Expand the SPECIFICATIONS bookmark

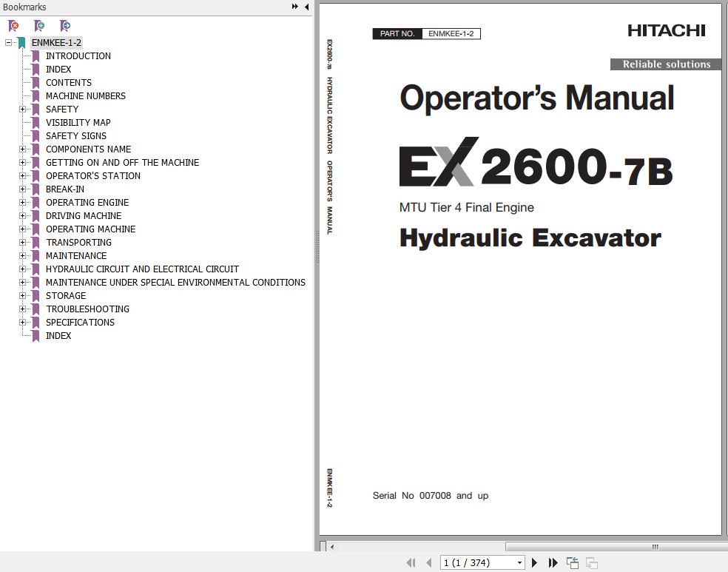[22, 322]
